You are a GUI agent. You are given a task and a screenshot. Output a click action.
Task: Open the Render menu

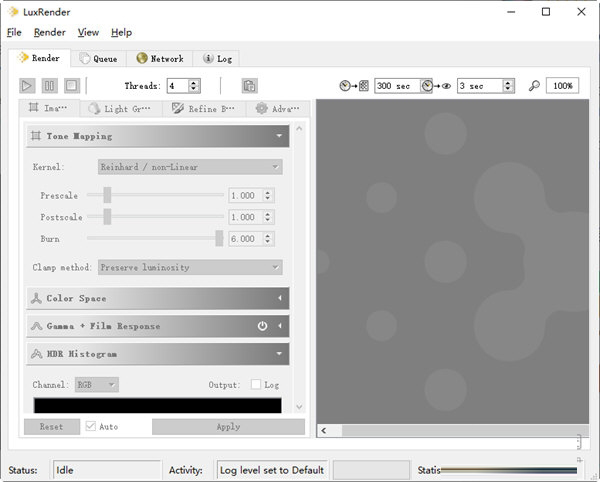(x=50, y=33)
